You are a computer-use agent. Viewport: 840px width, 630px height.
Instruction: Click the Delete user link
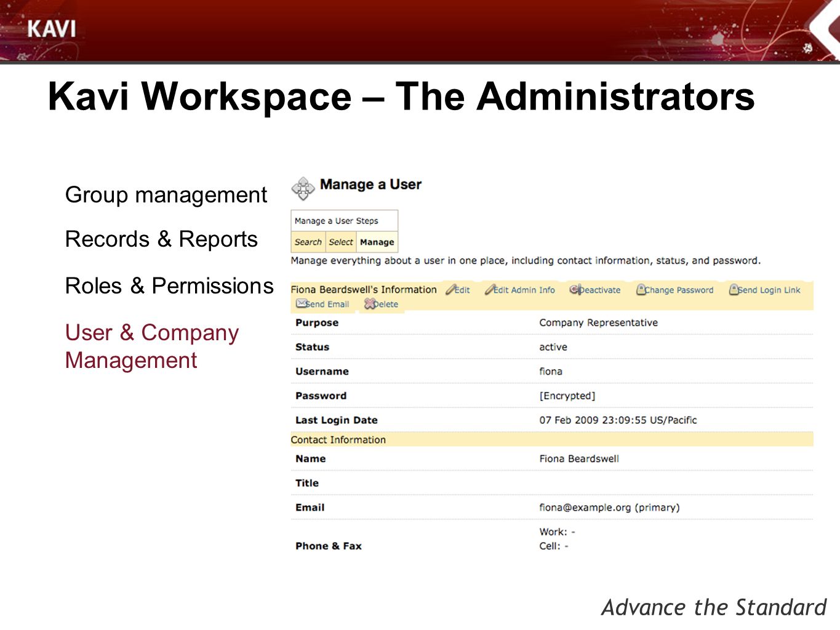(386, 304)
